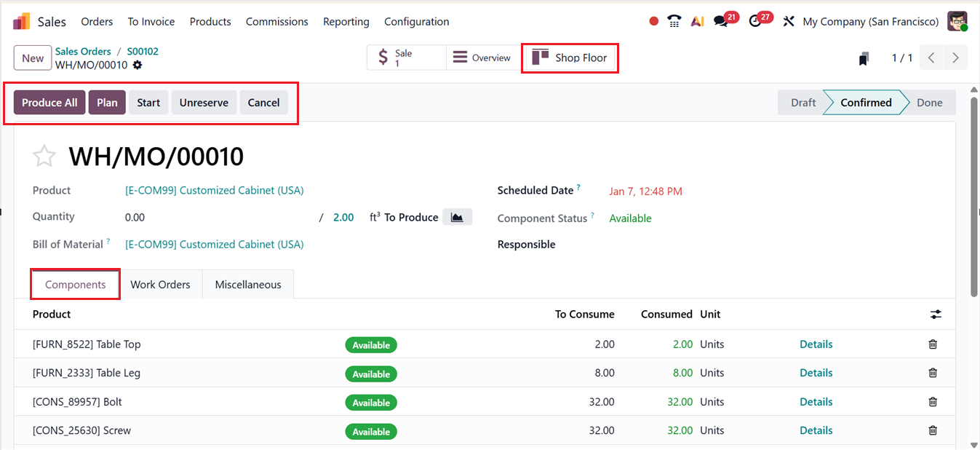Image resolution: width=980 pixels, height=450 pixels.
Task: Open column settings adjust icon in Components table
Action: tap(936, 315)
